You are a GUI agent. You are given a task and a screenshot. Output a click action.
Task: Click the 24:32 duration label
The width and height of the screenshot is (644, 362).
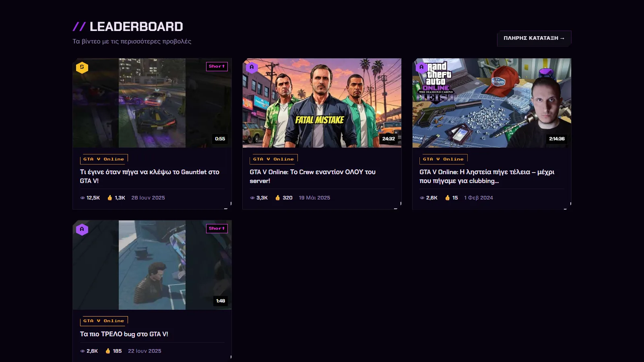389,139
